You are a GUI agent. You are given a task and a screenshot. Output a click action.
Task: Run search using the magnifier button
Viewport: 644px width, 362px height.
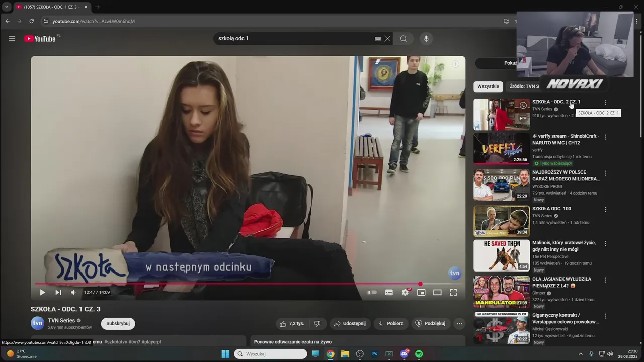[404, 39]
